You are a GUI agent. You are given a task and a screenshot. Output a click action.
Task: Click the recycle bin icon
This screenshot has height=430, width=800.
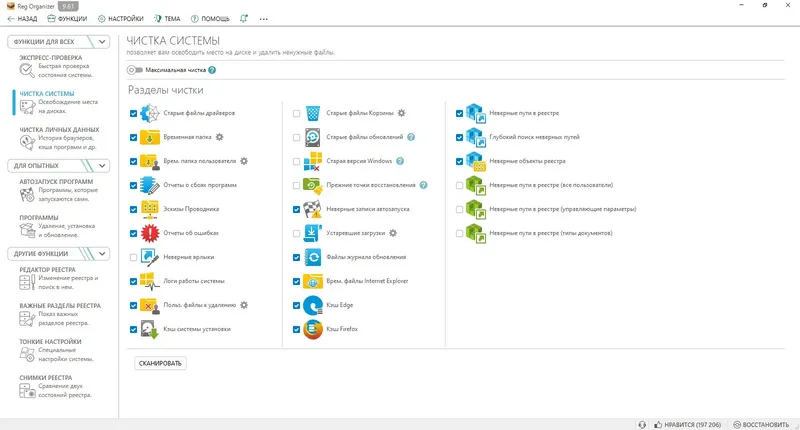[x=313, y=113]
